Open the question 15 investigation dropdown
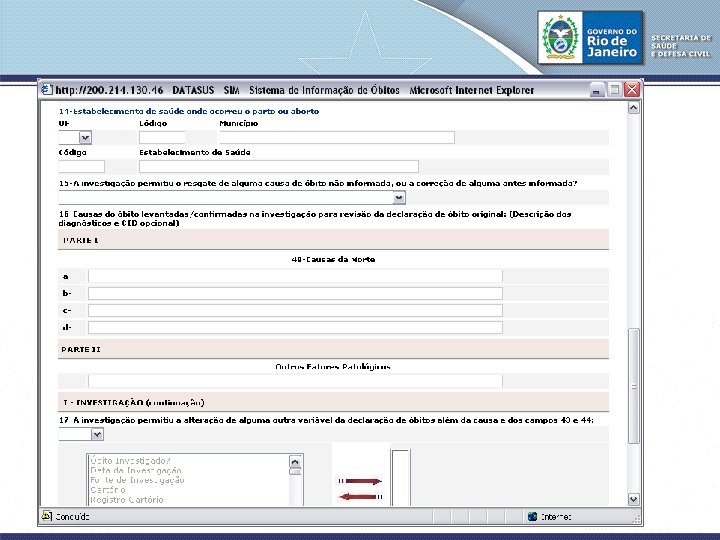This screenshot has height=540, width=720. click(x=399, y=198)
